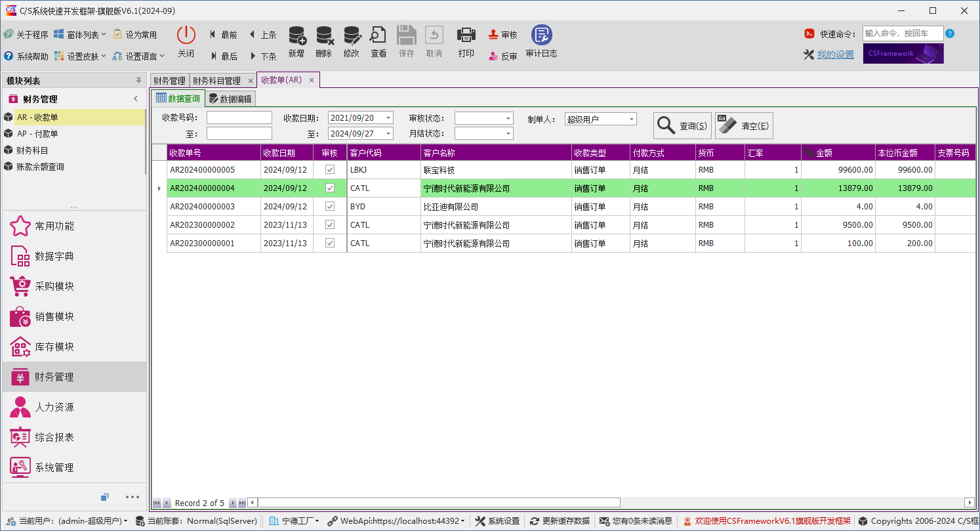This screenshot has height=531, width=980.
Task: Go to previous record with 上条
Action: click(262, 35)
